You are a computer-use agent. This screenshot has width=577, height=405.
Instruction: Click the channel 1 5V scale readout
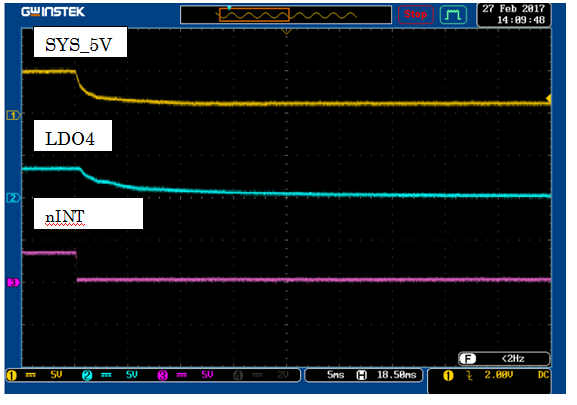pyautogui.click(x=56, y=375)
